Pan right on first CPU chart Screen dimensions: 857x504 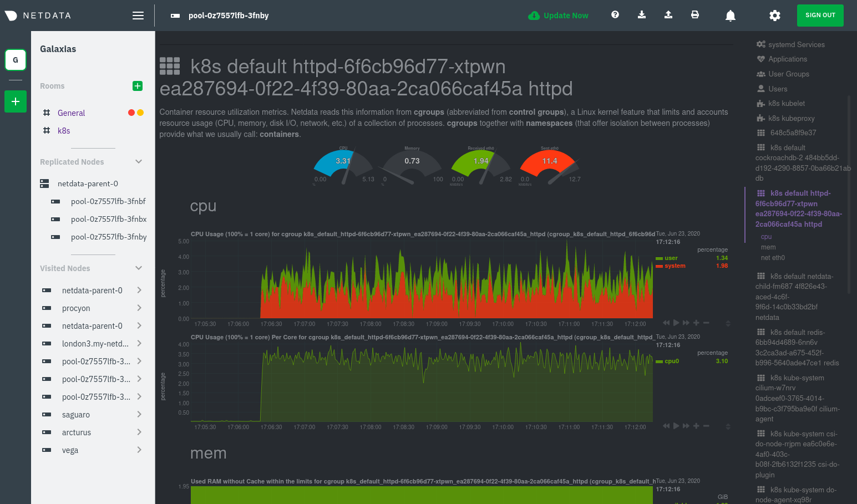click(x=686, y=323)
